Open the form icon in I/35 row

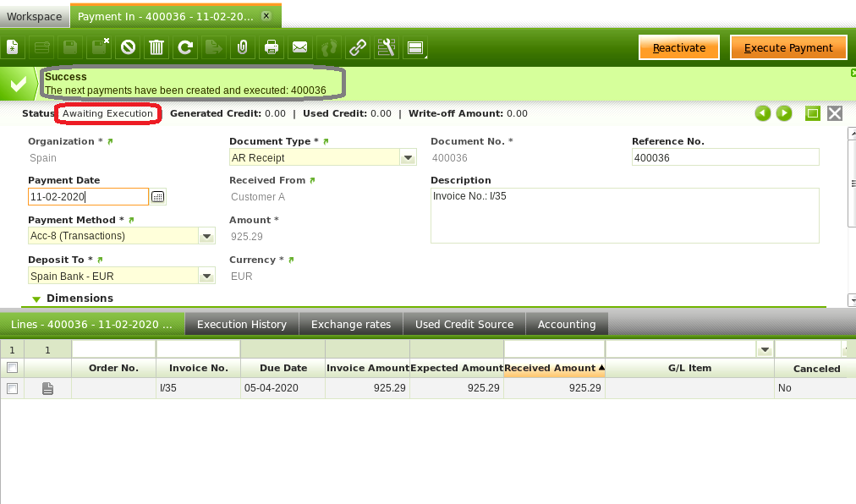pos(48,388)
